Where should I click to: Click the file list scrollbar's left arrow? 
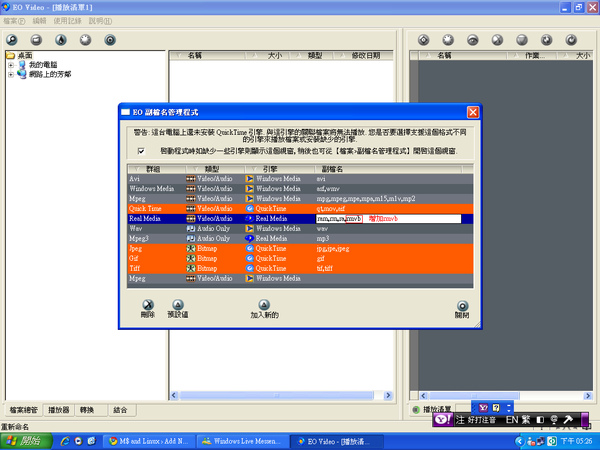[x=174, y=395]
